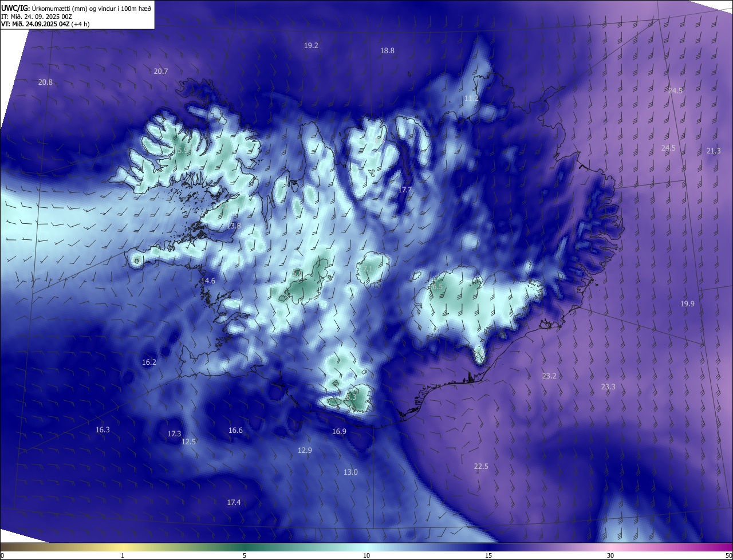Click the '1' tick on color scale
The image size is (733, 560).
[x=123, y=555]
